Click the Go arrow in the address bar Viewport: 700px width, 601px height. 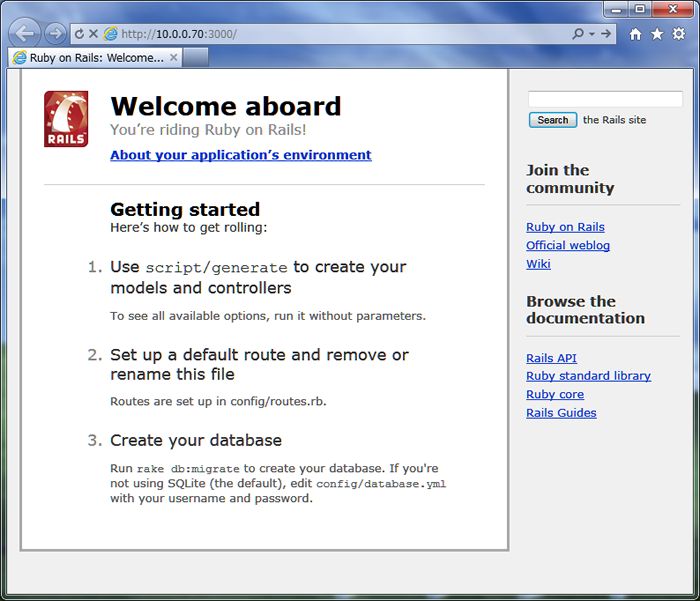(606, 33)
